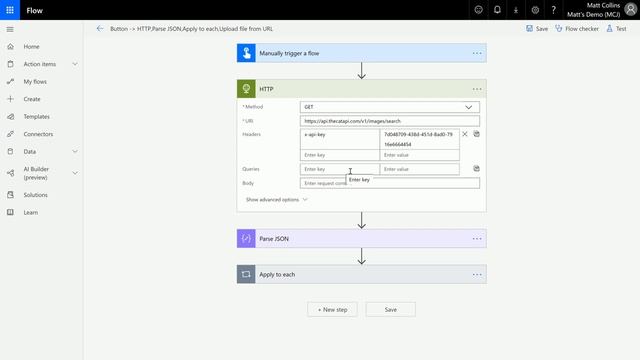Screen dimensions: 640x360
Task: Click the Apply to each loop icon
Action: click(x=246, y=274)
